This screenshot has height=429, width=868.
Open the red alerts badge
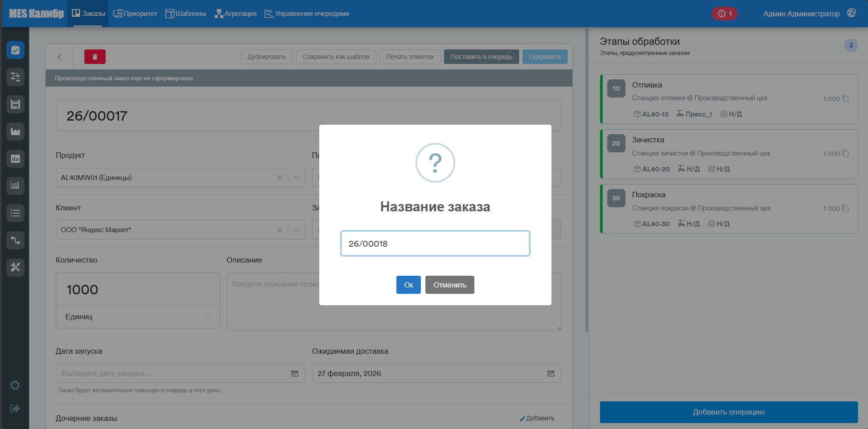pyautogui.click(x=724, y=14)
